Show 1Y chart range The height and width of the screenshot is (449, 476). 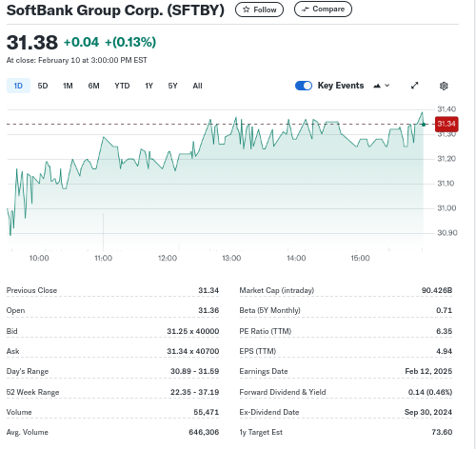149,86
